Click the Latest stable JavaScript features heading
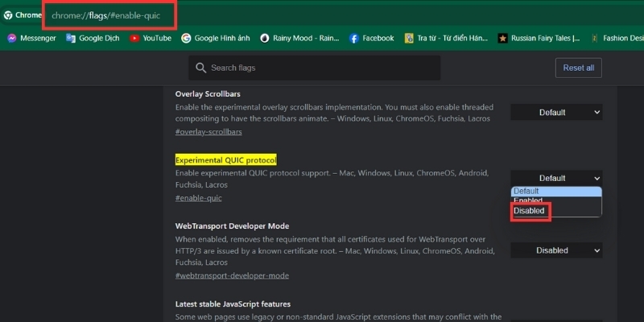Viewport: 644px width, 322px height. click(233, 304)
